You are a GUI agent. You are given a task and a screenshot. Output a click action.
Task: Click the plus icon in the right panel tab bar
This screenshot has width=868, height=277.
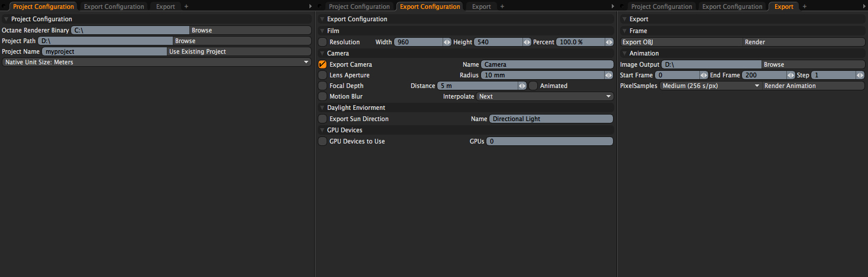(x=804, y=6)
